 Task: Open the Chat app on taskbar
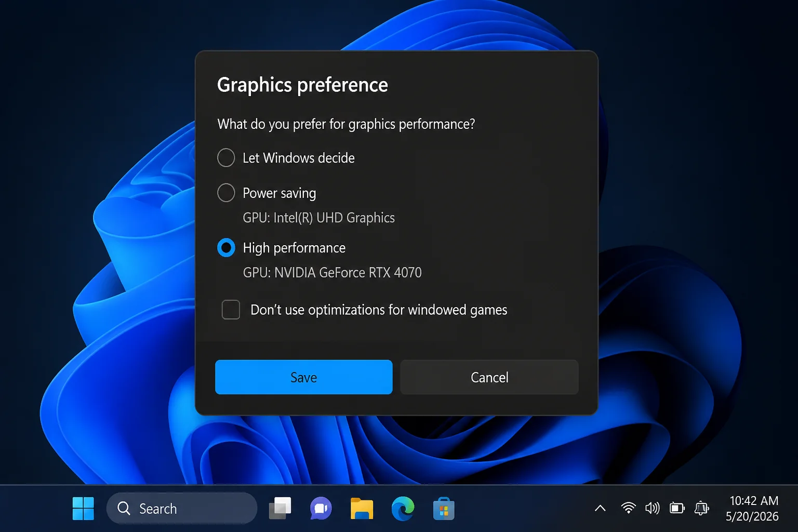point(321,509)
